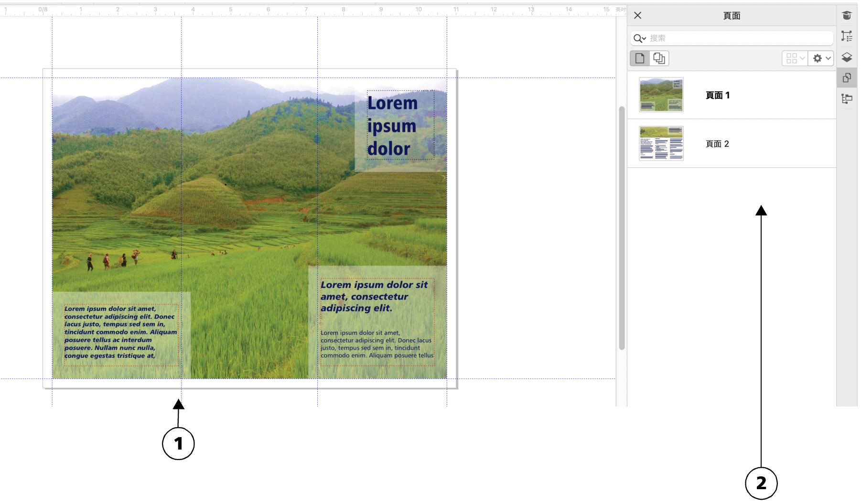Click the 搜索 search field
Viewport: 861px width, 504px height.
pos(738,38)
